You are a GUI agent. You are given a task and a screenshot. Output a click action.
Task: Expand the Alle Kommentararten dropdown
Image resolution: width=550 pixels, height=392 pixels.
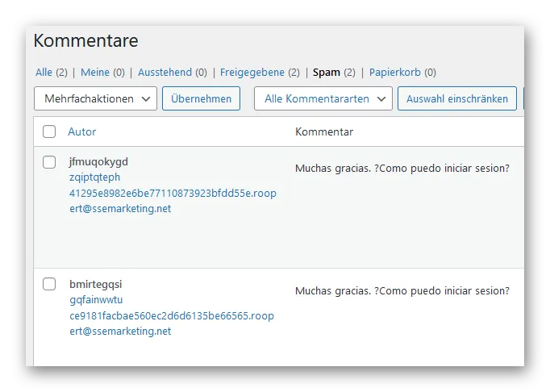323,98
